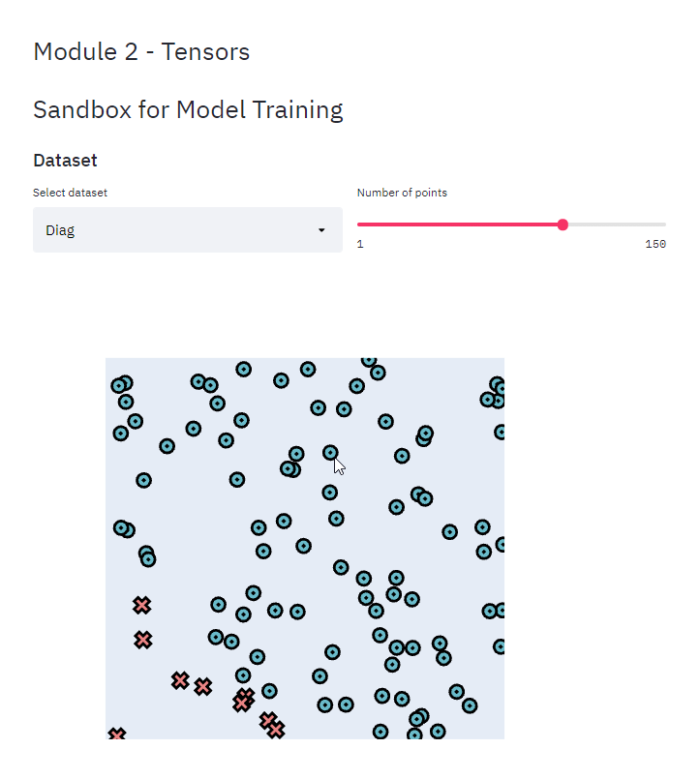This screenshot has height=779, width=700.
Task: Click the topmost pink X marker in the plot
Action: (x=141, y=604)
